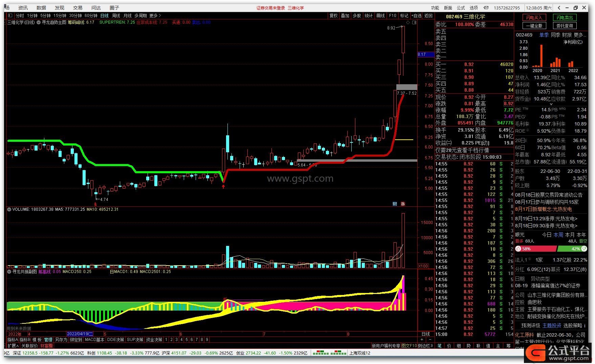Select 1分钟 period
The height and width of the screenshot is (364, 595).
32,16
